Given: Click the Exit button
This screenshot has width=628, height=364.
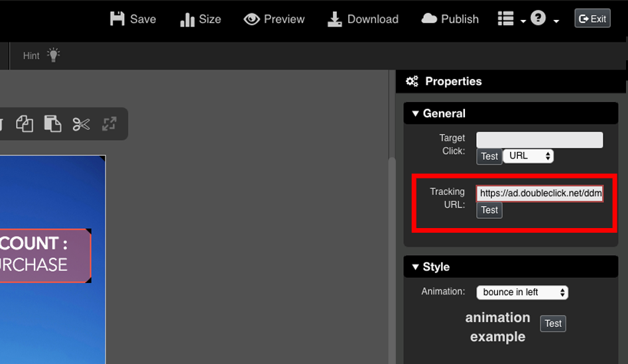Looking at the screenshot, I should click(592, 19).
